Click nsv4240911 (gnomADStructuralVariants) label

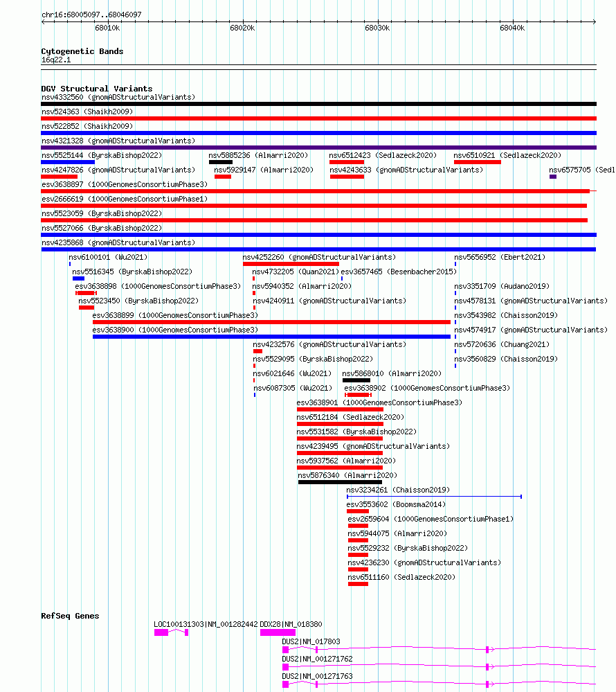pyautogui.click(x=329, y=301)
